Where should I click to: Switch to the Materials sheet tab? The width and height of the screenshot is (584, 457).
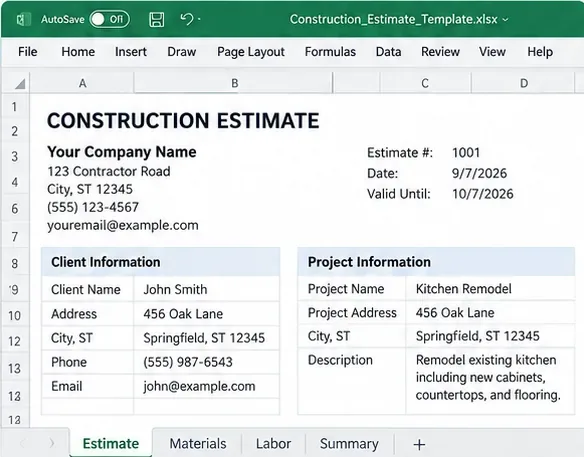pyautogui.click(x=197, y=444)
